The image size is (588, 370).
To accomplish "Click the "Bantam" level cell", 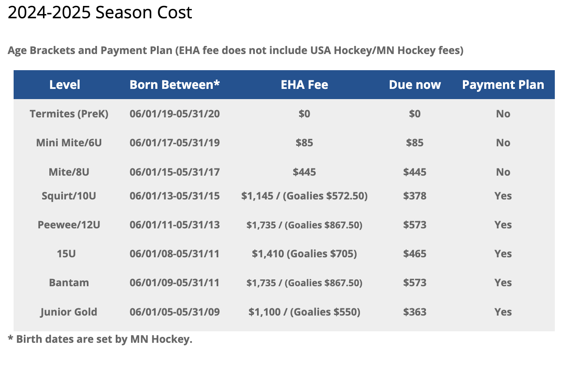I will point(69,283).
